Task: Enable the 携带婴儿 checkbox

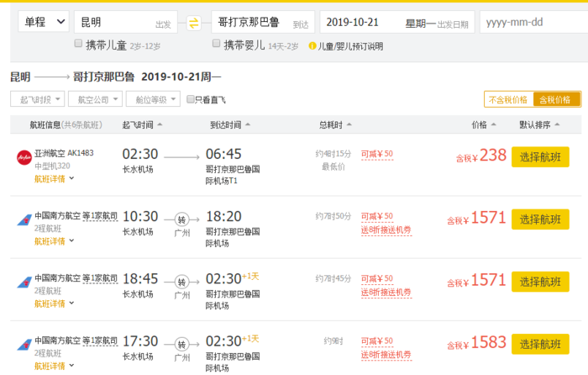Action: pos(204,45)
